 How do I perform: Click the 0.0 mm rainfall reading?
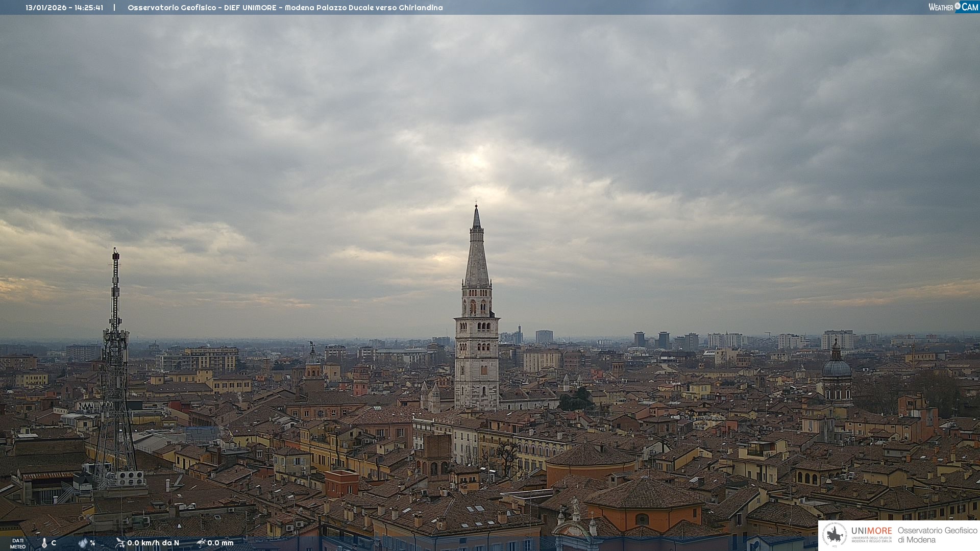click(x=220, y=543)
